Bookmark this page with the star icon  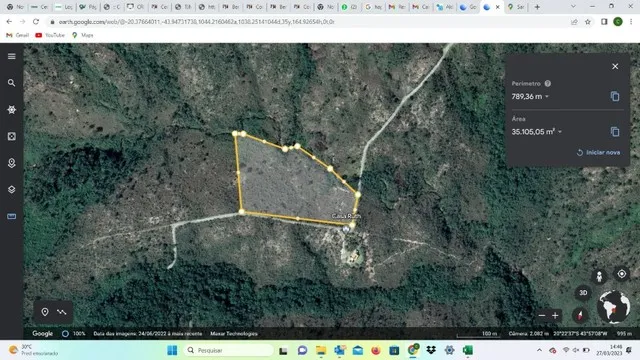click(x=588, y=22)
